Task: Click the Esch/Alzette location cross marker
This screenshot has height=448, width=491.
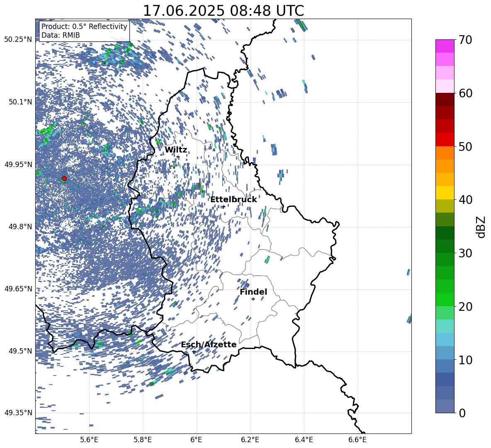Action: (194, 351)
